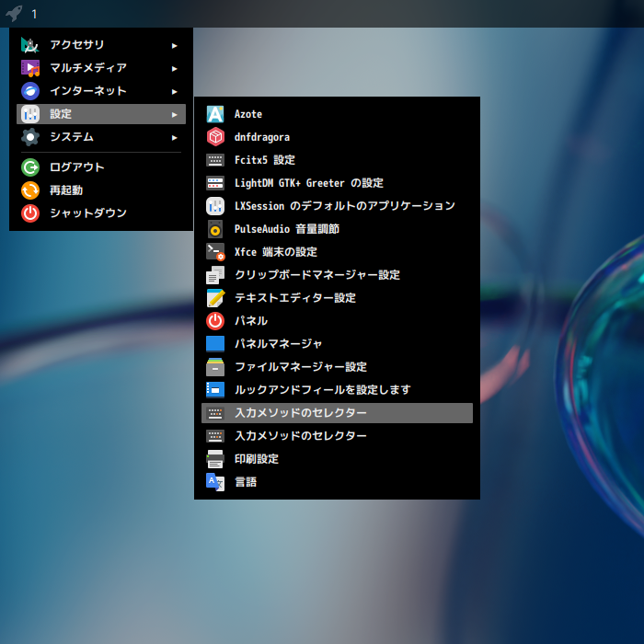Click the ファイルマネージャー設定 drawer icon
The width and height of the screenshot is (644, 644).
215,367
